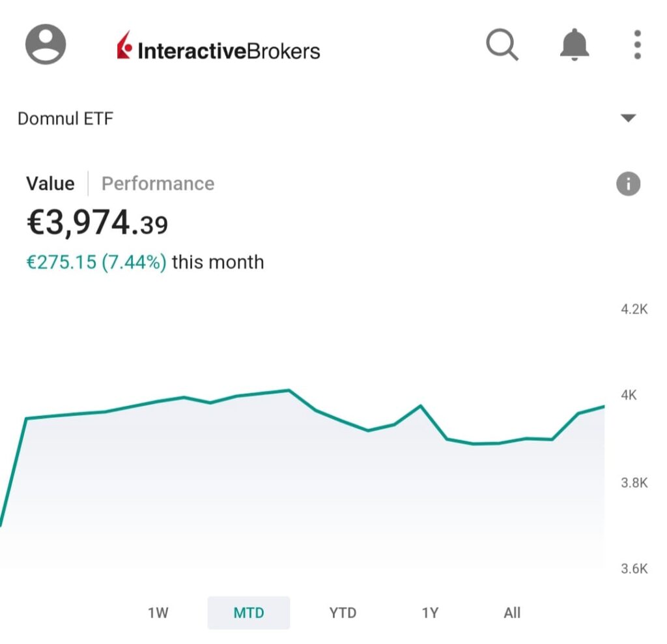The height and width of the screenshot is (644, 667).
Task: Open the three-dot more options menu
Action: tap(637, 45)
